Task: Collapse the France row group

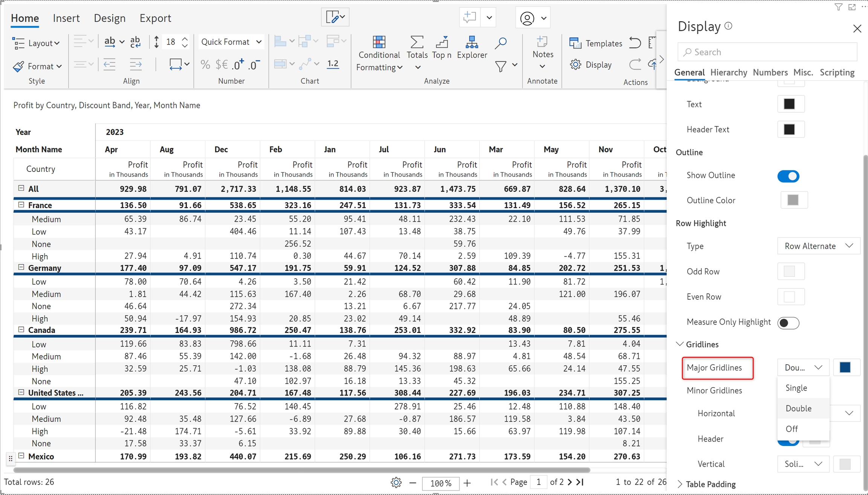Action: (x=21, y=205)
